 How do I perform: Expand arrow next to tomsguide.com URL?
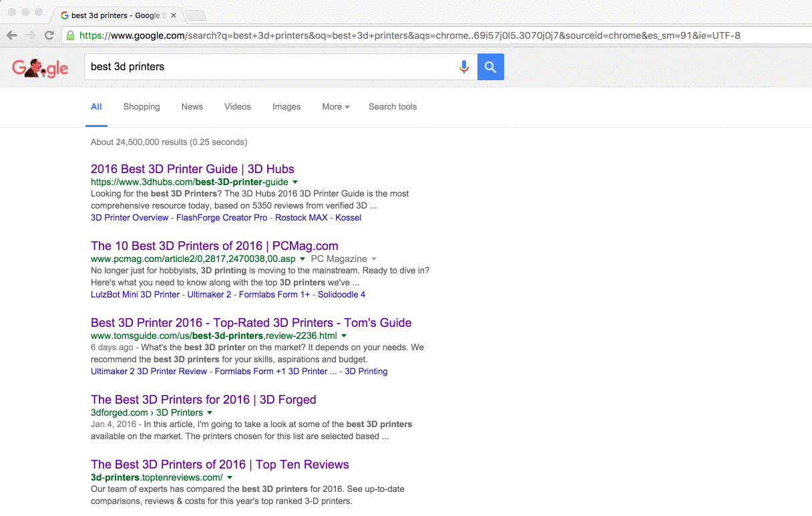tap(344, 336)
